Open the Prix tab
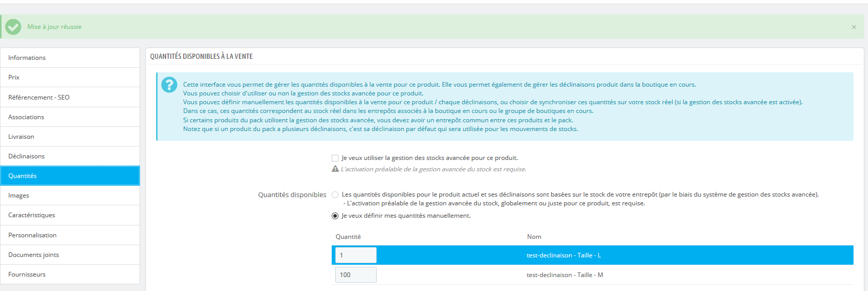Image resolution: width=868 pixels, height=291 pixels. point(70,77)
